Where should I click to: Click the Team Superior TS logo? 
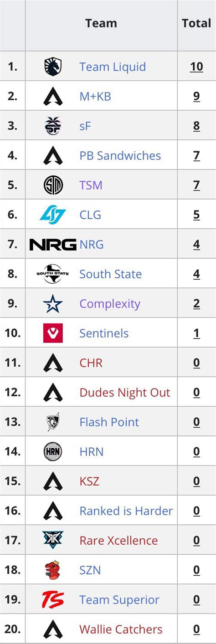tap(53, 600)
